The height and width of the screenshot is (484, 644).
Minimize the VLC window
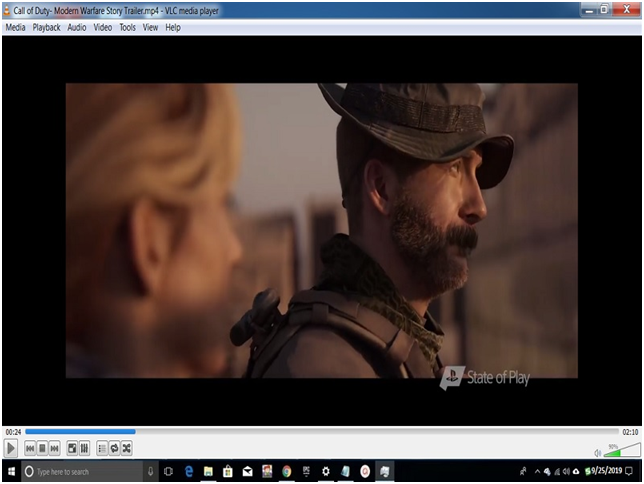(590, 10)
